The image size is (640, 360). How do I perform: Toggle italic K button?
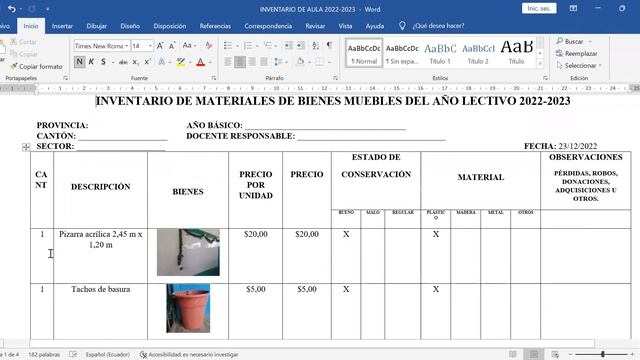coord(91,62)
